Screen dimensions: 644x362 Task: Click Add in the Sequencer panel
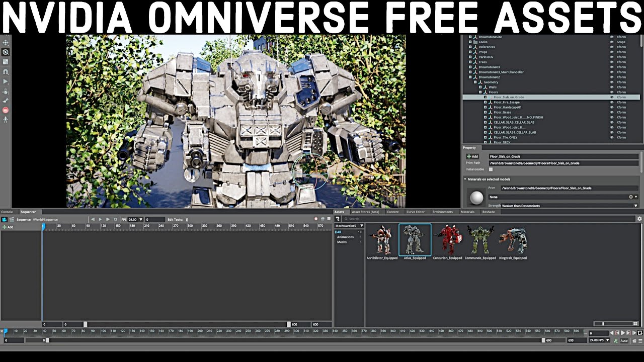tap(8, 227)
